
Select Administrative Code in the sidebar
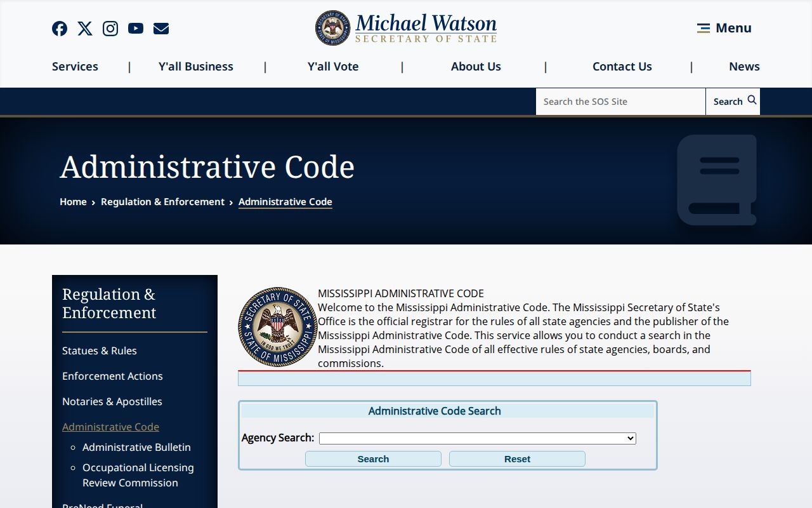tap(110, 427)
